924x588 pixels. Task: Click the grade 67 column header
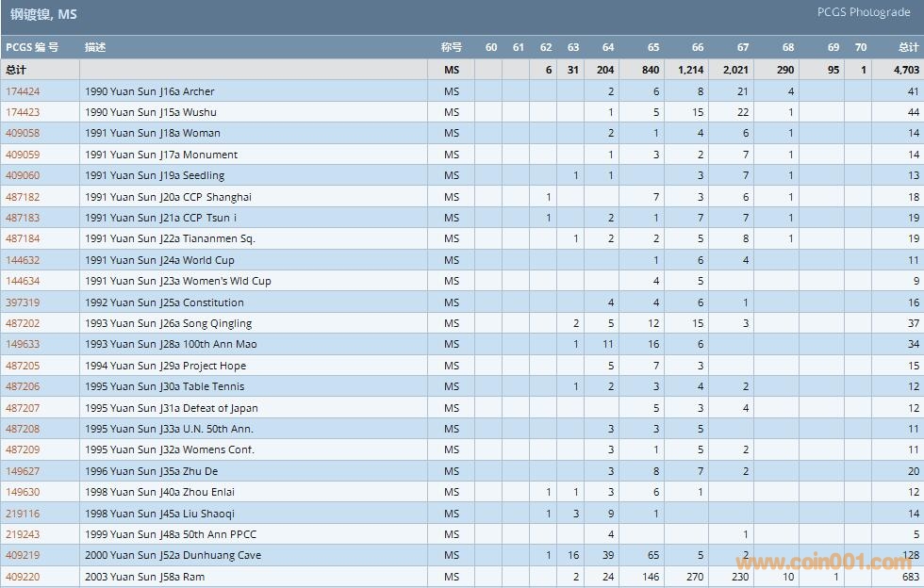743,47
